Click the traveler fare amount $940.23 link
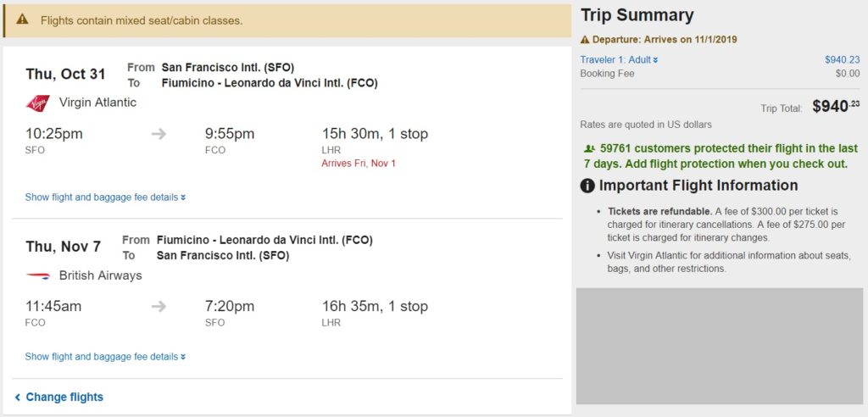This screenshot has height=417, width=868. (x=842, y=59)
